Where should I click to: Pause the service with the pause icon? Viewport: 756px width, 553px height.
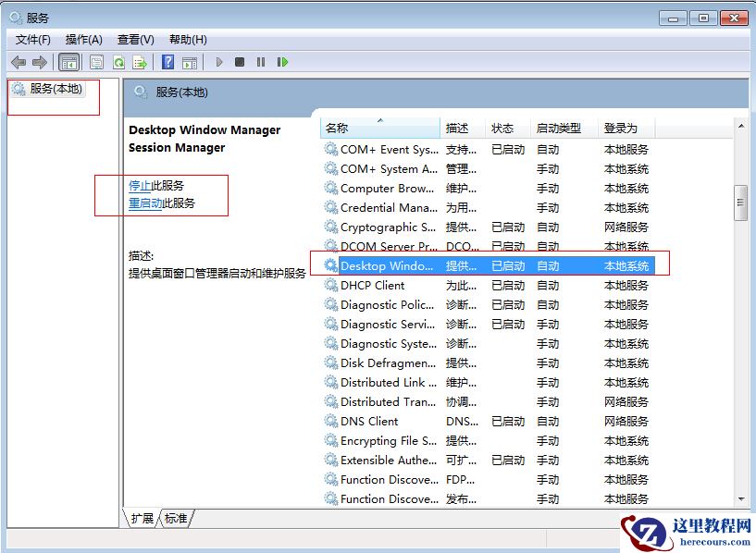click(260, 62)
